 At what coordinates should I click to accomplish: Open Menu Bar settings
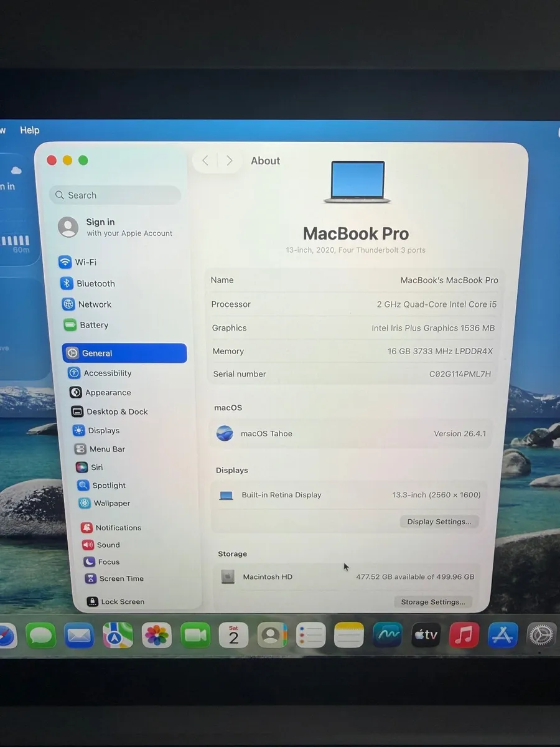pos(100,449)
